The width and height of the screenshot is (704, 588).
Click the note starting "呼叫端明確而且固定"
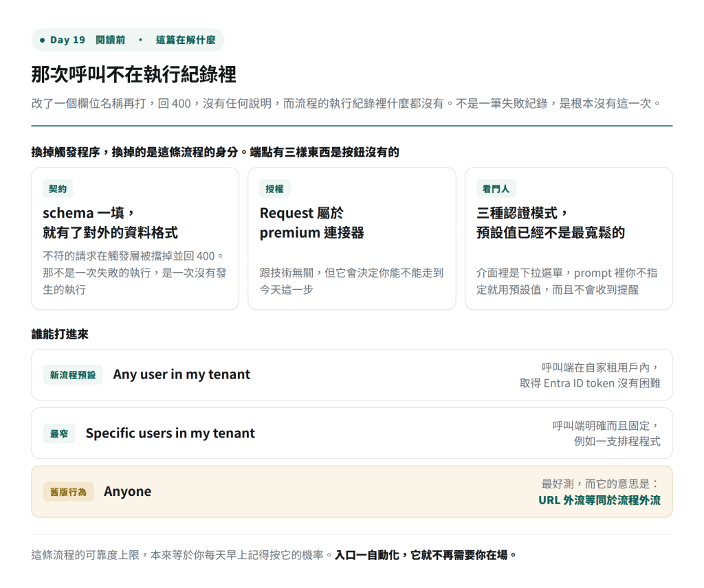click(606, 433)
